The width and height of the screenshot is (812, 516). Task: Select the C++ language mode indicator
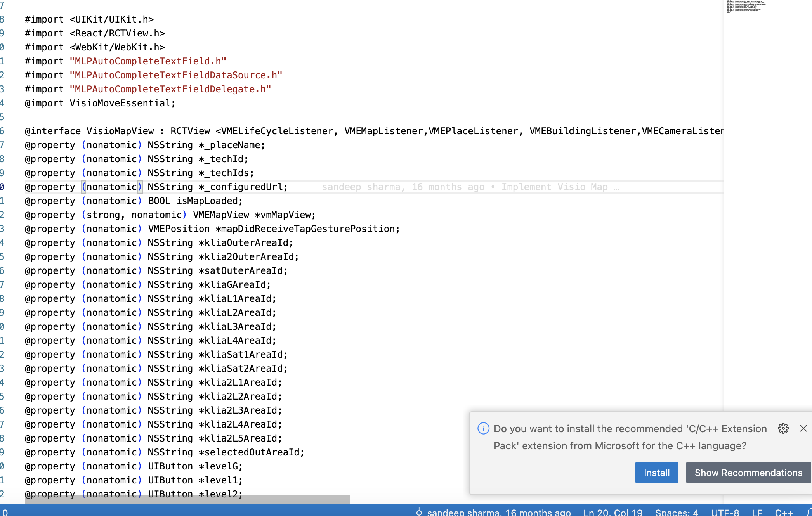point(785,511)
